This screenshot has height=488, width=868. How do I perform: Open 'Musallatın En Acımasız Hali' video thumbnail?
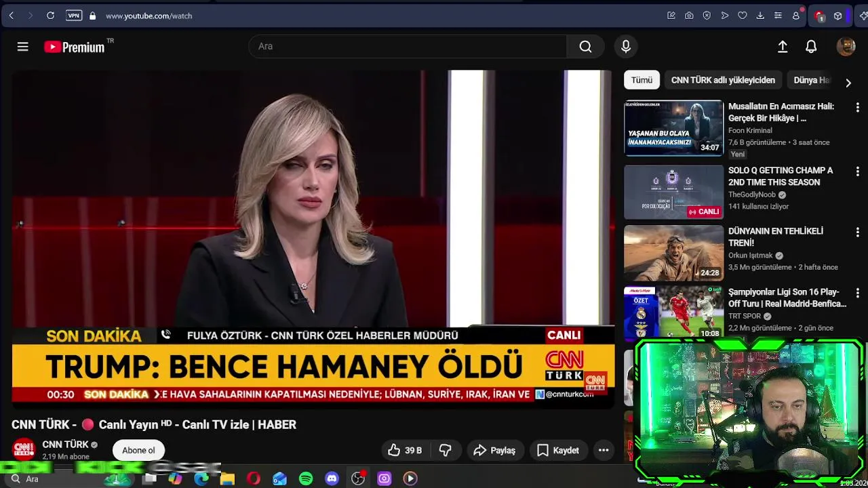673,128
